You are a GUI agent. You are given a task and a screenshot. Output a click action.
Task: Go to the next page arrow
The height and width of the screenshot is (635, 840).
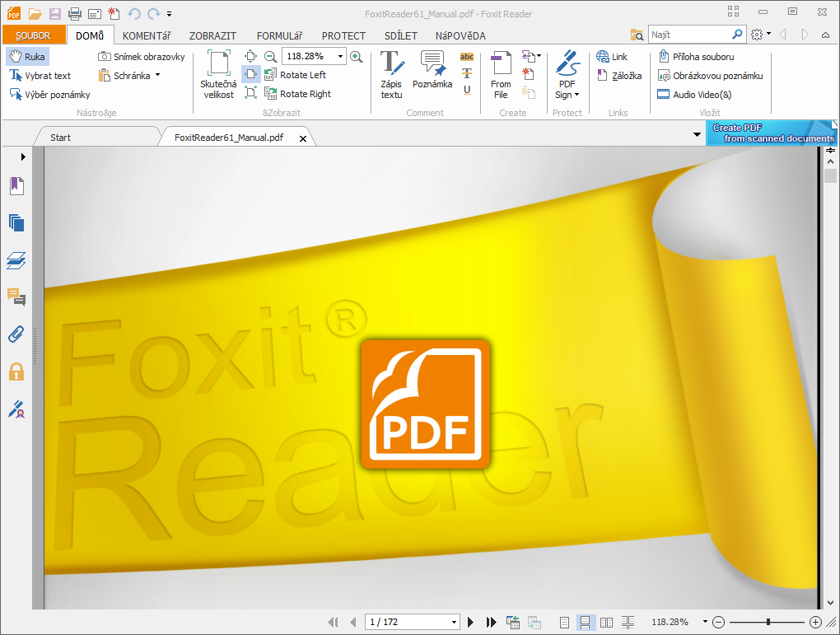(x=470, y=622)
